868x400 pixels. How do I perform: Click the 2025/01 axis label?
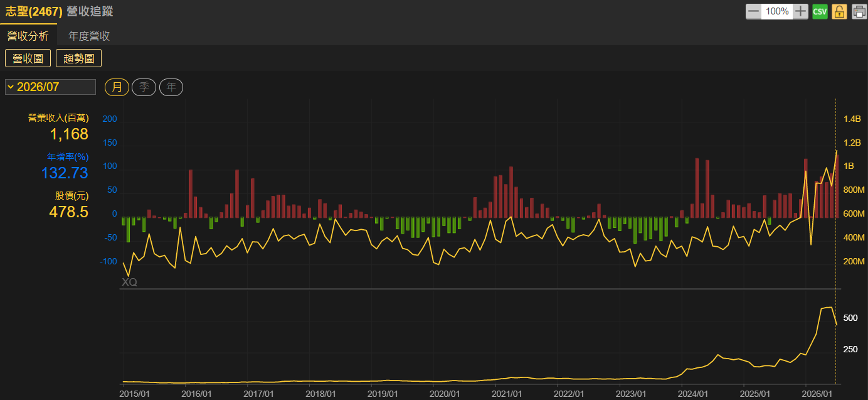(x=755, y=393)
